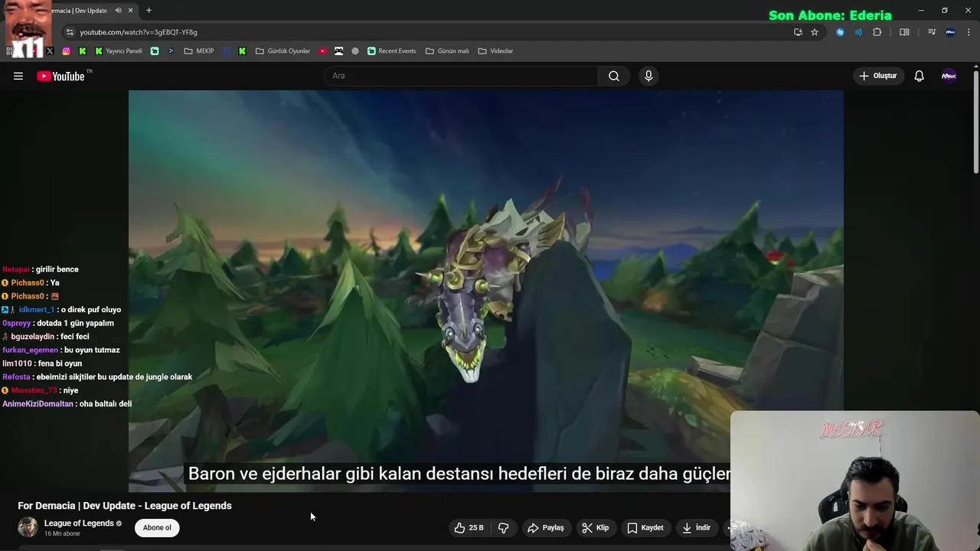Click the video player to pause
The image size is (980, 551).
pos(486,291)
